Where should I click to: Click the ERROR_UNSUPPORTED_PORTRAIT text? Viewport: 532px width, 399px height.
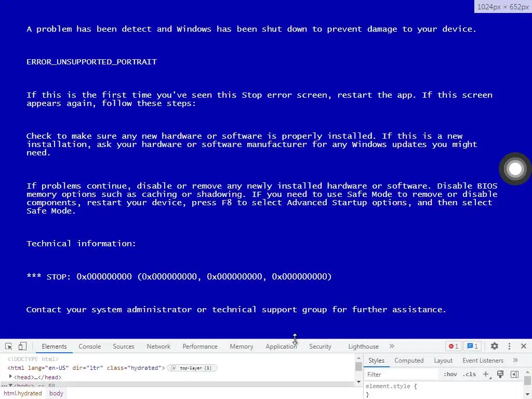[x=91, y=62]
